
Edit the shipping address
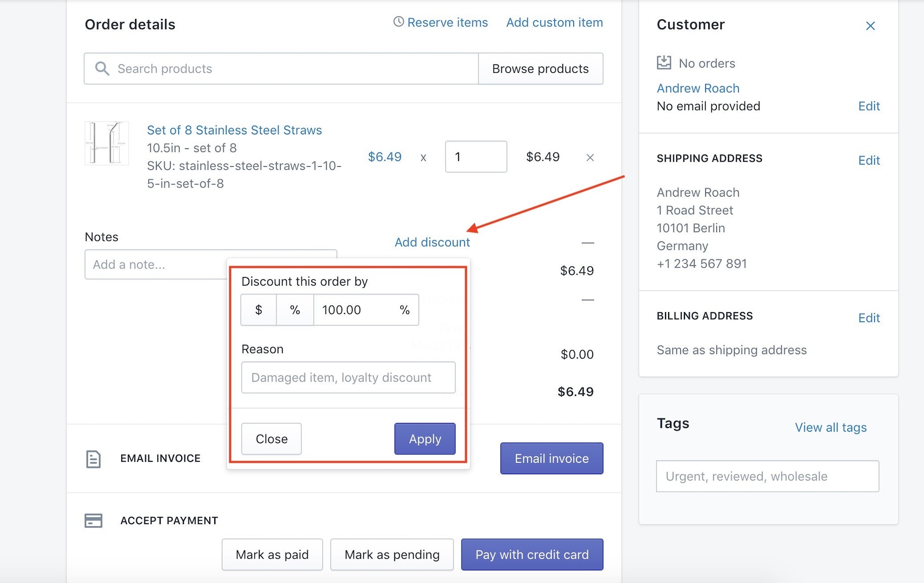click(868, 161)
